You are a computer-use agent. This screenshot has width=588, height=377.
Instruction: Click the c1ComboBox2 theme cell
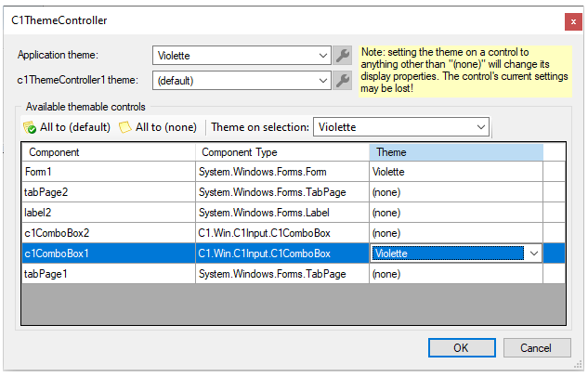tap(455, 233)
